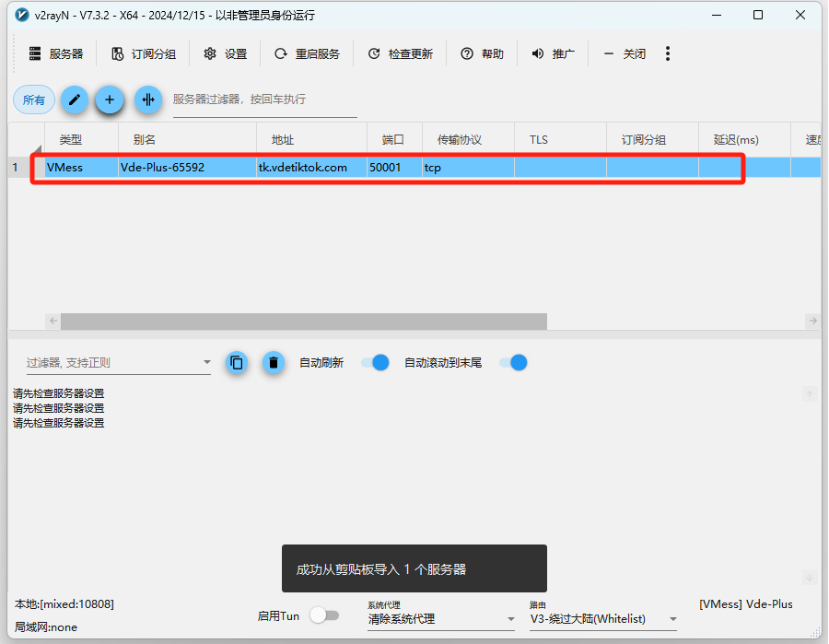This screenshot has height=644, width=829.
Task: Open the three-dot overflow menu
Action: [x=668, y=54]
